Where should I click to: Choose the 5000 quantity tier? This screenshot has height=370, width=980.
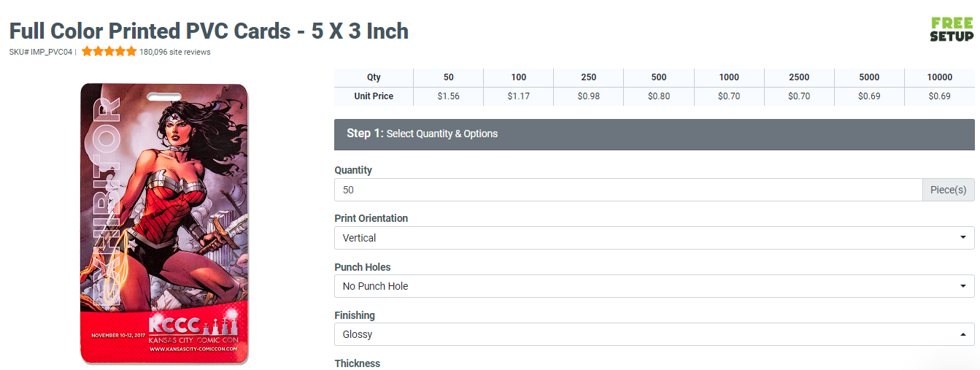point(868,77)
